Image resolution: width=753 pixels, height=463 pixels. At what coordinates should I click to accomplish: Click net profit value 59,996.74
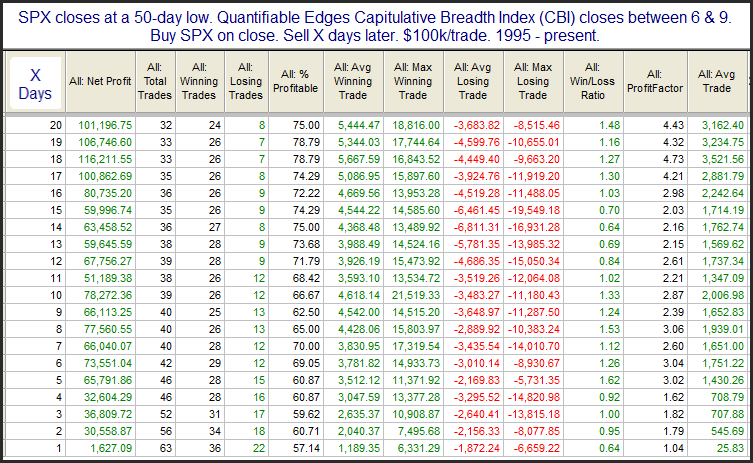[x=108, y=210]
